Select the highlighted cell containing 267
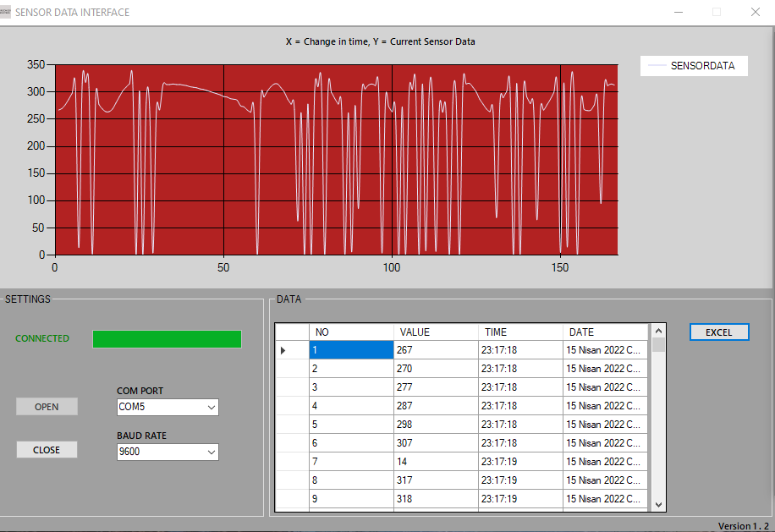Screen dimensions: 775x532 pyautogui.click(x=351, y=349)
